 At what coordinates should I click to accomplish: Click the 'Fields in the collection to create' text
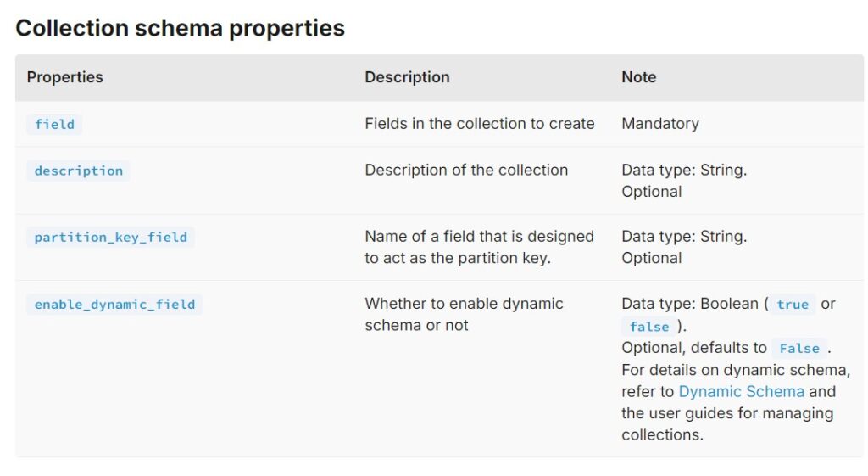click(480, 124)
